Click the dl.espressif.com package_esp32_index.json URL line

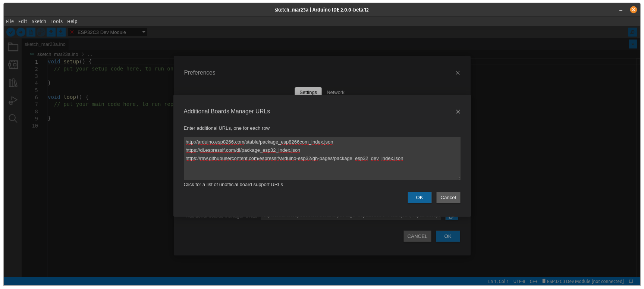(x=243, y=150)
